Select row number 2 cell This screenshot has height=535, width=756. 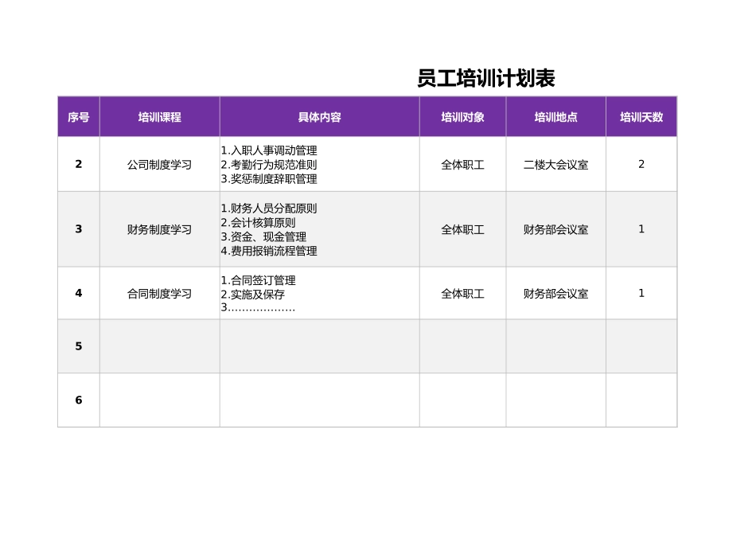point(77,164)
